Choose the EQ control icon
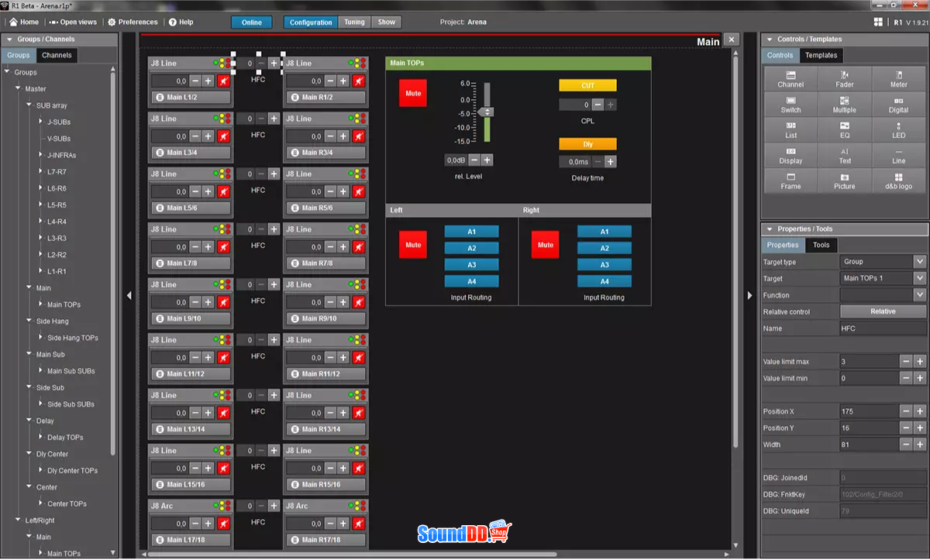Image resolution: width=930 pixels, height=560 pixels. tap(845, 130)
